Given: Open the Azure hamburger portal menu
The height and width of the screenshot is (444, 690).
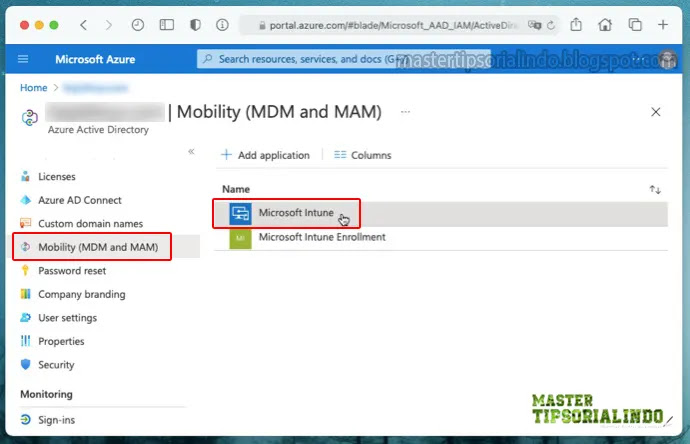Looking at the screenshot, I should [x=23, y=59].
